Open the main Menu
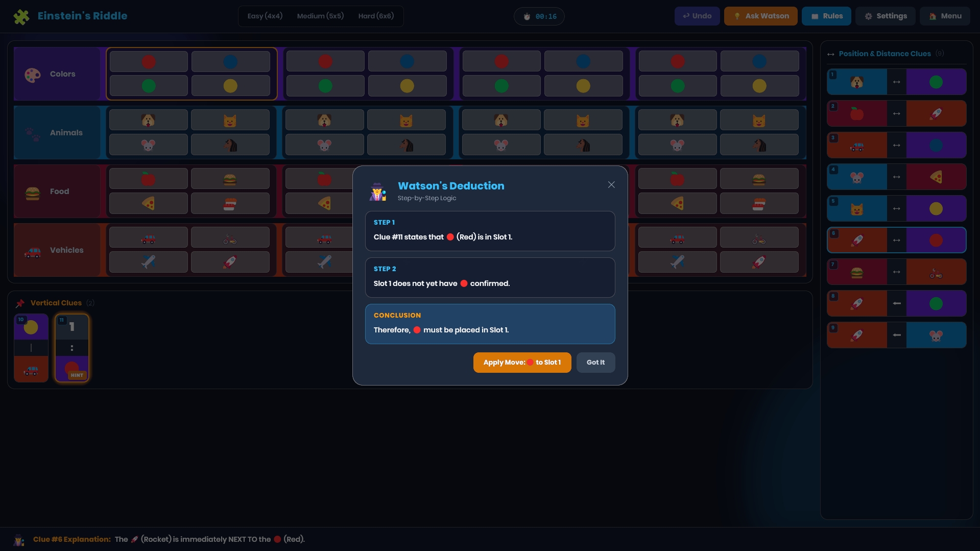 point(945,16)
